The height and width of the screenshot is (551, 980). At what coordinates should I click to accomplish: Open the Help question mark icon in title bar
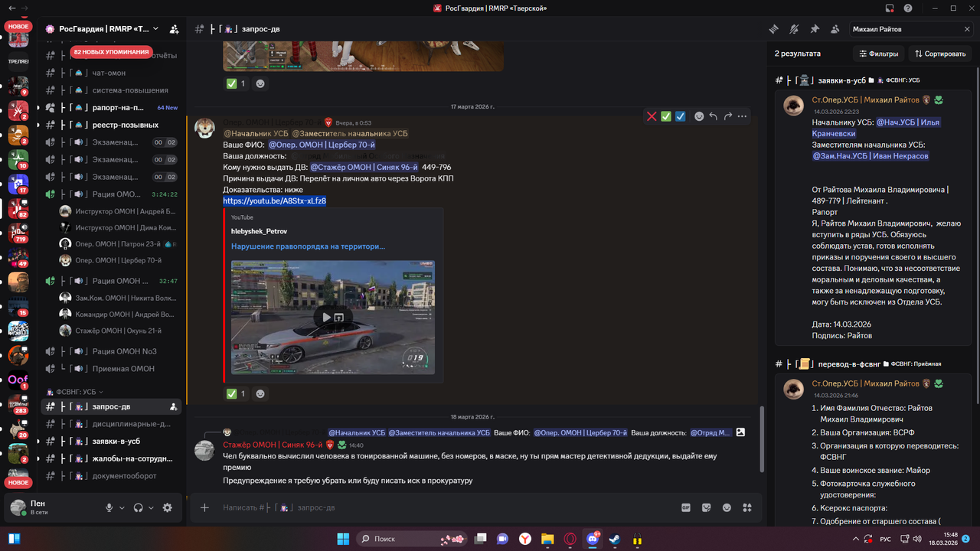tap(908, 8)
